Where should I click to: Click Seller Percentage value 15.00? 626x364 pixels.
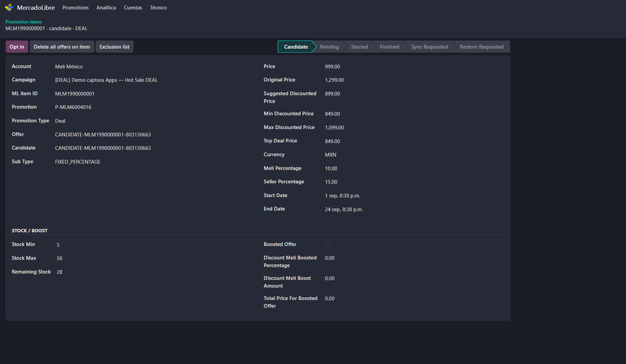[x=331, y=182]
